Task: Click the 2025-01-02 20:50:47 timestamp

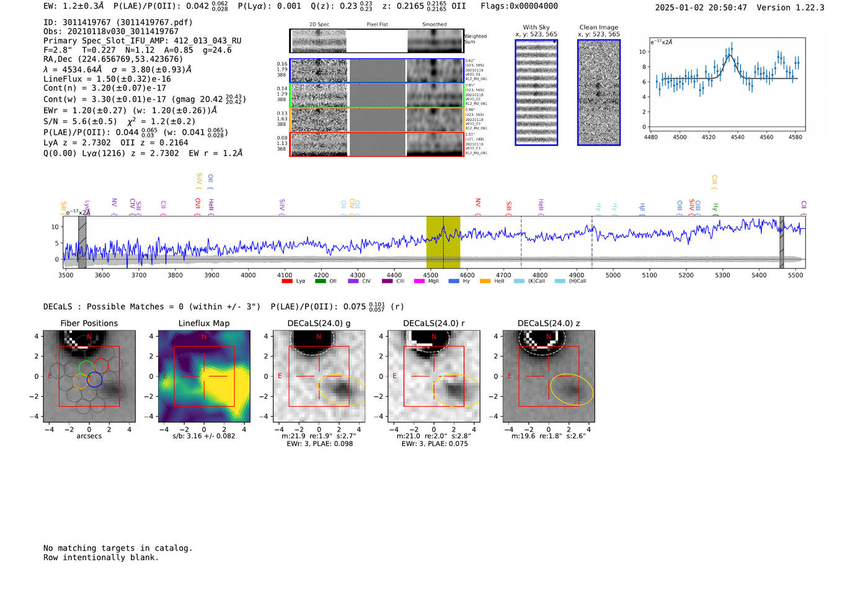Action: pos(701,7)
